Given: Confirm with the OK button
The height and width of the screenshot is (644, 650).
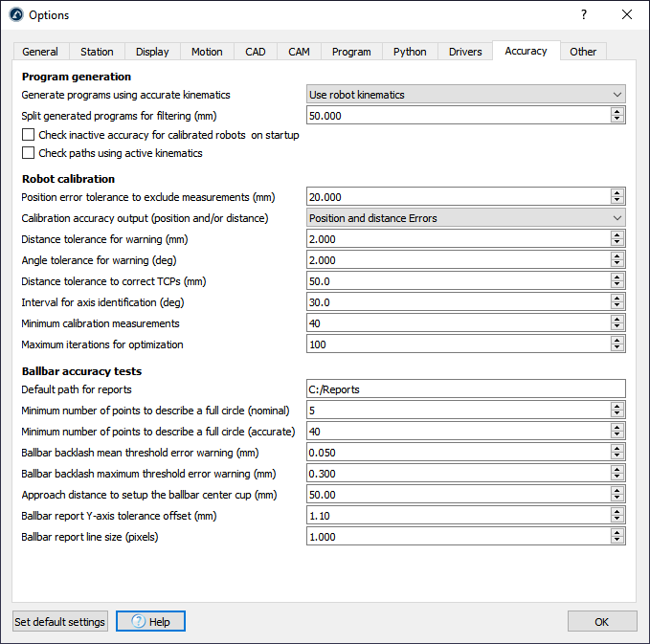Looking at the screenshot, I should [x=601, y=621].
